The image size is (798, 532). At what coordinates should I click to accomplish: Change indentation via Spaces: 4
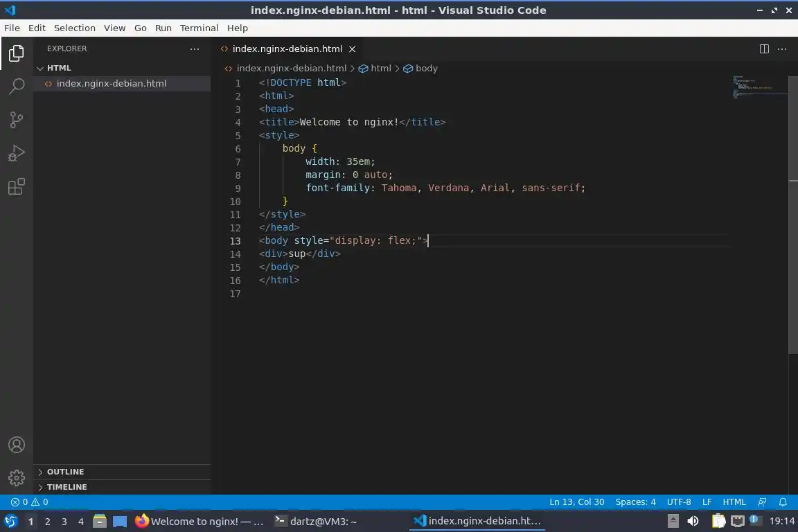(636, 502)
